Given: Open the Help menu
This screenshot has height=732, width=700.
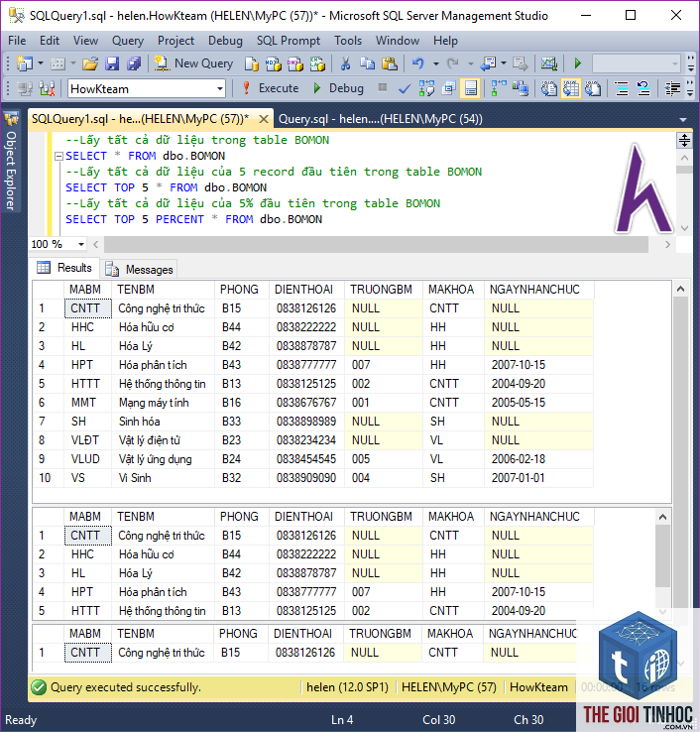Looking at the screenshot, I should point(445,41).
